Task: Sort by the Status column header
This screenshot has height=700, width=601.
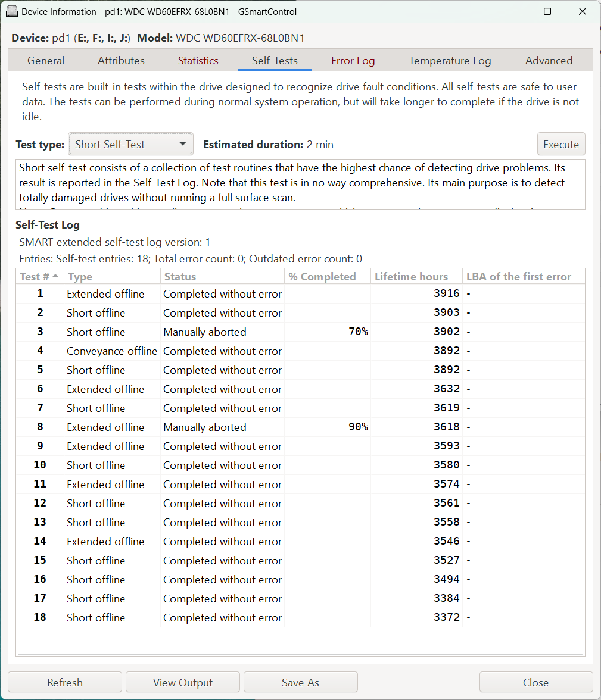Action: [x=223, y=276]
